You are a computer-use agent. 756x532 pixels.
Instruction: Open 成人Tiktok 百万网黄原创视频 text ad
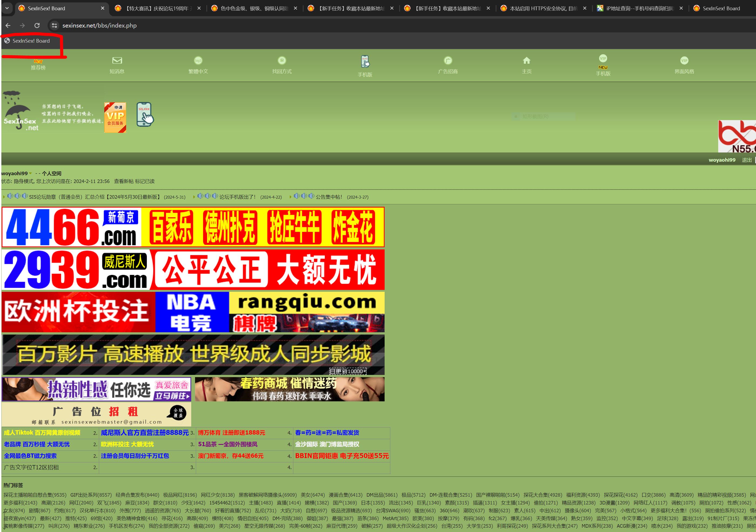[x=42, y=433]
